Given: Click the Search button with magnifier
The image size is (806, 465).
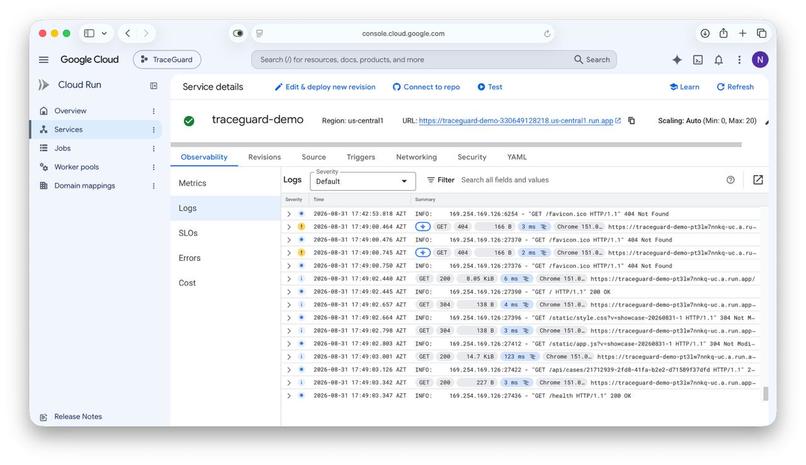Looking at the screenshot, I should point(592,60).
